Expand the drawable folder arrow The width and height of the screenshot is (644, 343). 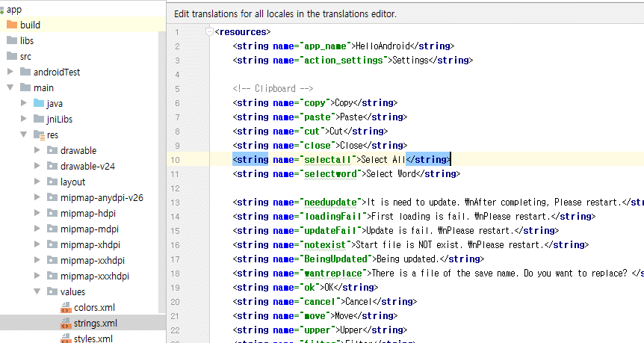(x=37, y=150)
